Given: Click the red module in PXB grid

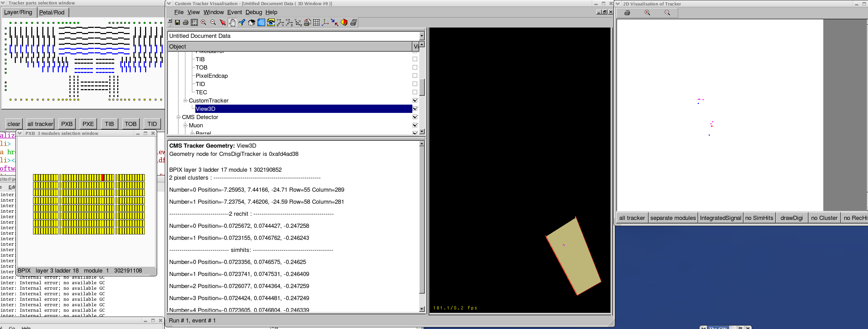Looking at the screenshot, I should point(103,178).
